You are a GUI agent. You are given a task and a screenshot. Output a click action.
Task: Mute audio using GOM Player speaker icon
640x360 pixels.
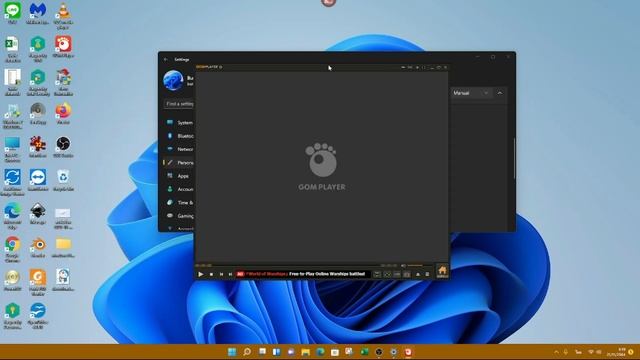pos(403,266)
